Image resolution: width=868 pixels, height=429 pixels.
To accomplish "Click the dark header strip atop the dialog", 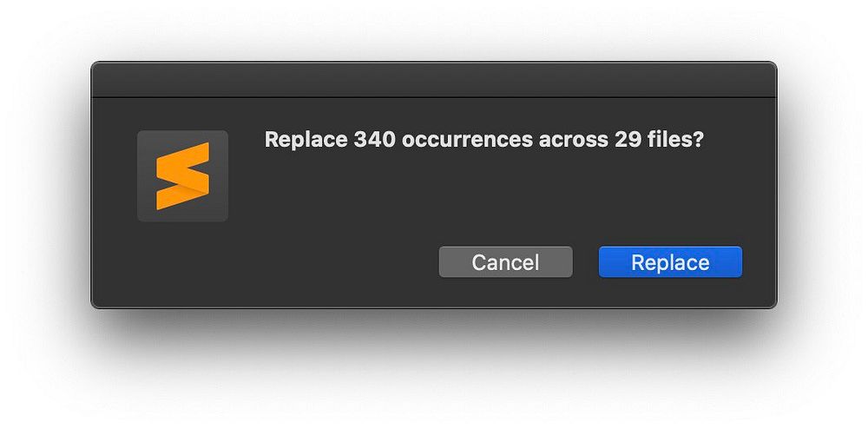I will pos(433,80).
